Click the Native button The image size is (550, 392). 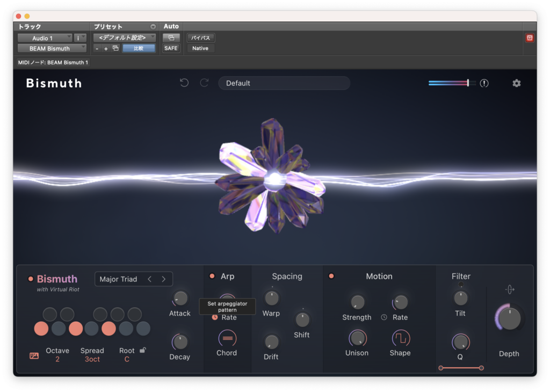coord(200,48)
